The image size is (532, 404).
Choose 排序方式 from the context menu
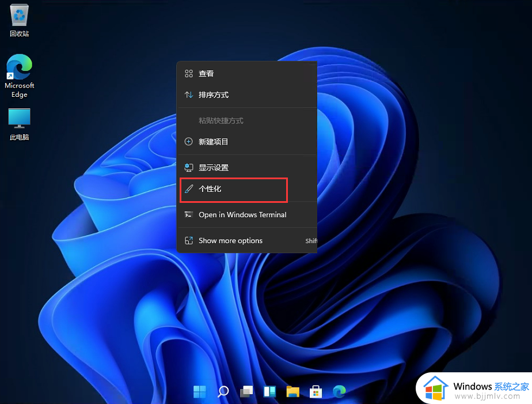pos(247,95)
